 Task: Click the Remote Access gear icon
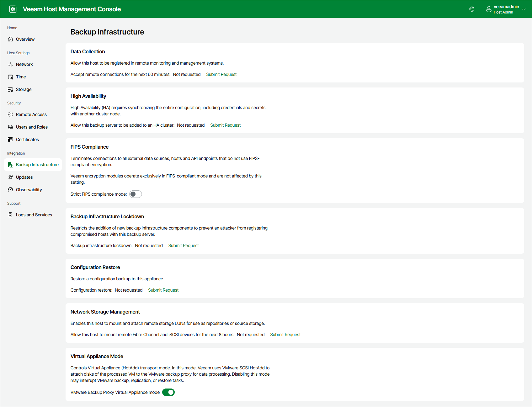tap(10, 114)
